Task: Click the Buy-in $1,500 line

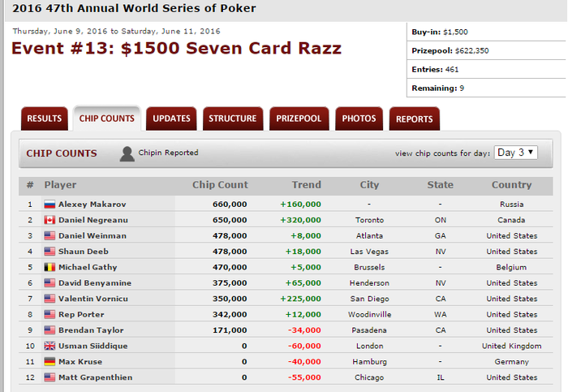Action: (x=440, y=32)
